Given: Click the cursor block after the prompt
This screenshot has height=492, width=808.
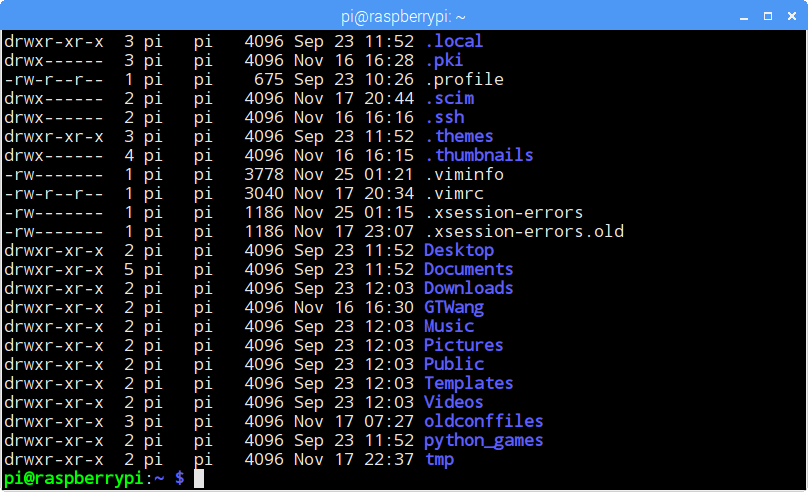Looking at the screenshot, I should [x=199, y=479].
